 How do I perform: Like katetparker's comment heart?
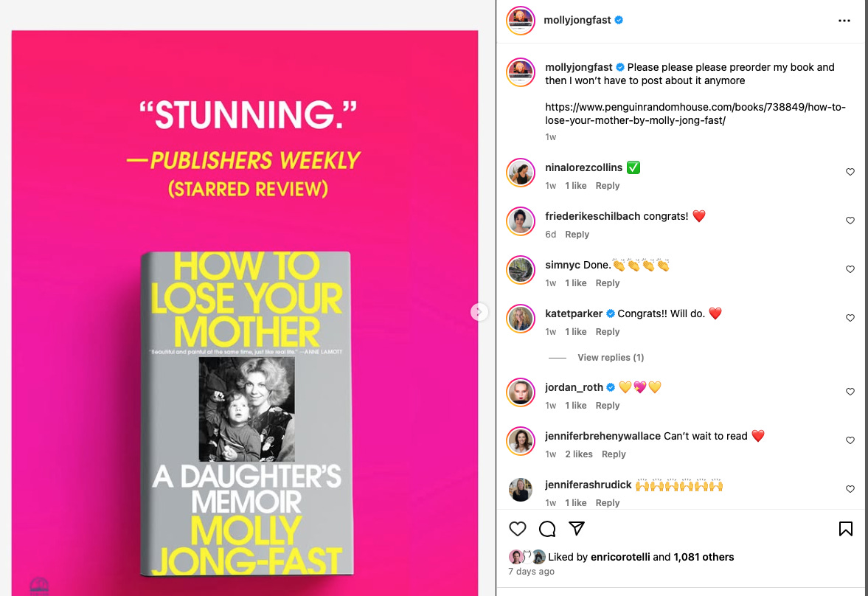pyautogui.click(x=850, y=318)
